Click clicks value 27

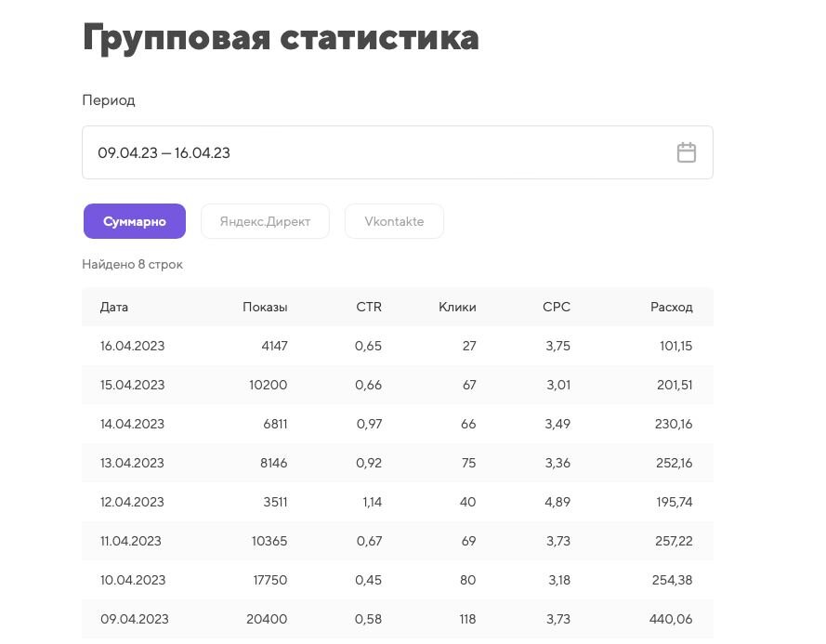click(x=469, y=346)
